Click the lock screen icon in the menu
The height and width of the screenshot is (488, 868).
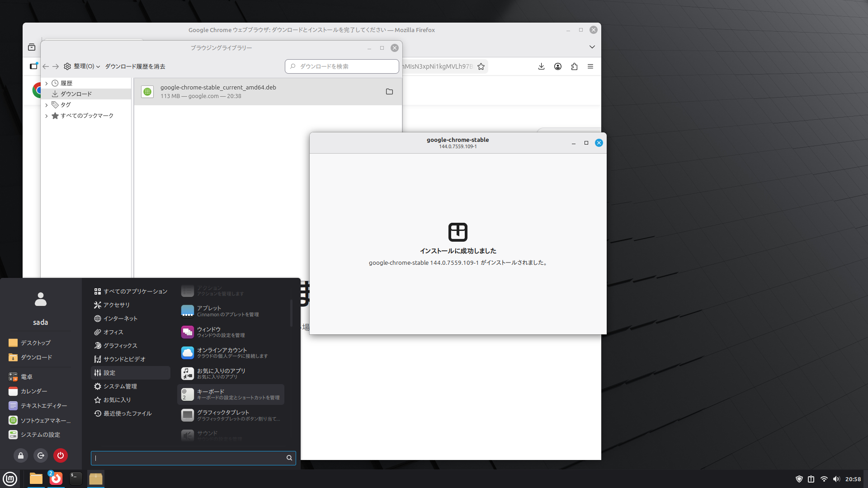click(x=21, y=455)
